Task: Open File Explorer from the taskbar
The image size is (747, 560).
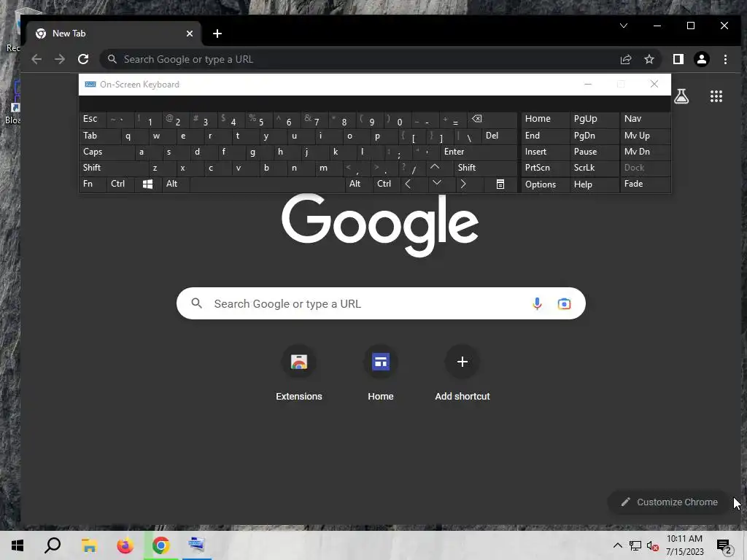Action: coord(89,545)
